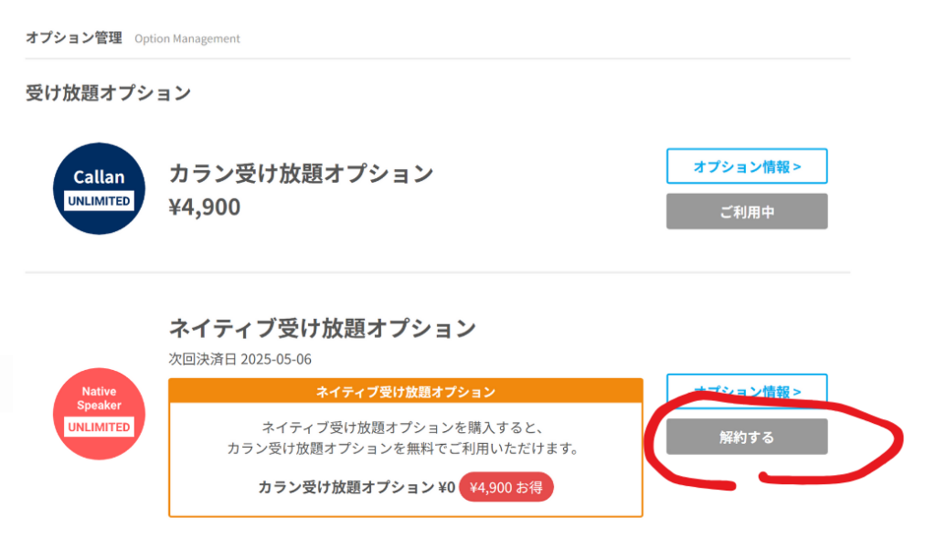Click the カラン受け放題オプション ¥0 text
Viewport: 936px width, 560px height.
tap(356, 487)
